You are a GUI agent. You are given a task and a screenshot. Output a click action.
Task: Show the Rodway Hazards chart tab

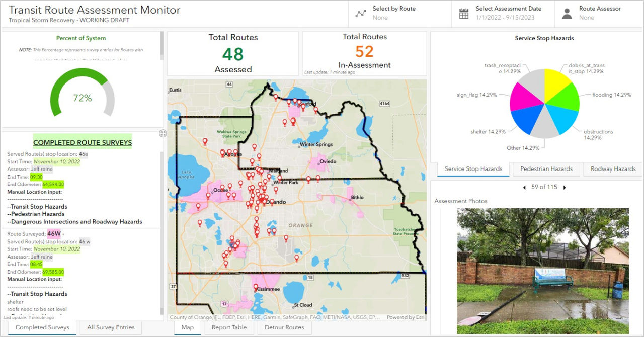pos(613,169)
